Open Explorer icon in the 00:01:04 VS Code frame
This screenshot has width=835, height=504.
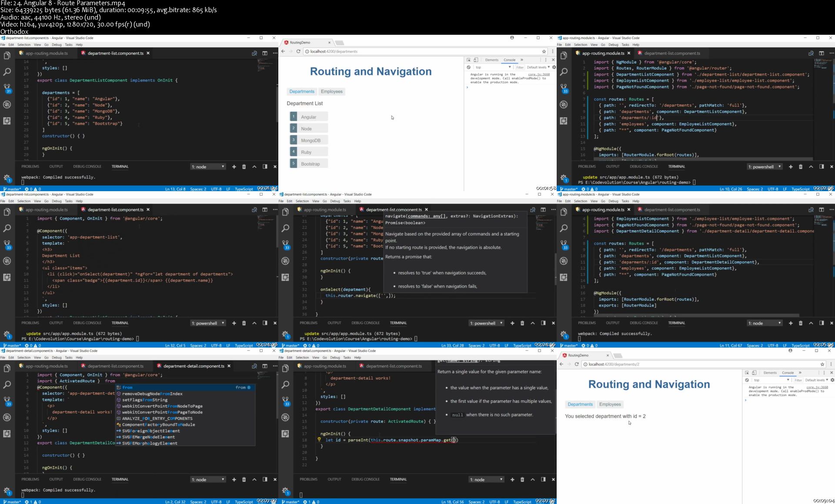click(7, 56)
